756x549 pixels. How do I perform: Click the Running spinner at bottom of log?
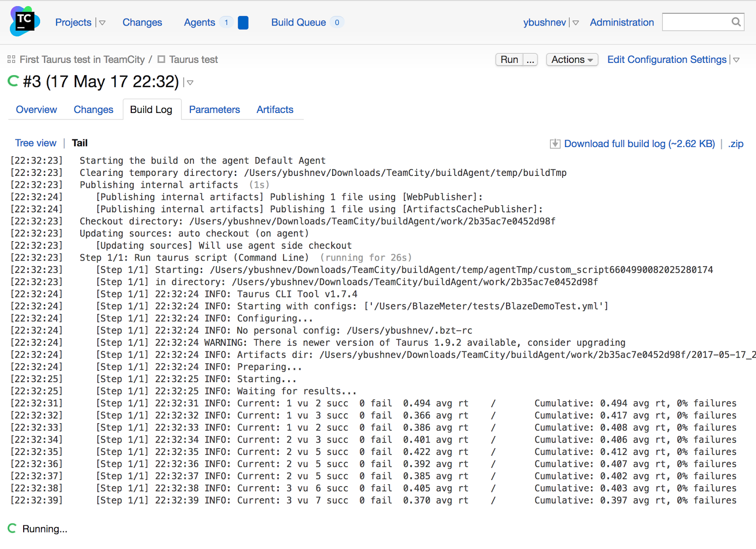click(x=12, y=528)
